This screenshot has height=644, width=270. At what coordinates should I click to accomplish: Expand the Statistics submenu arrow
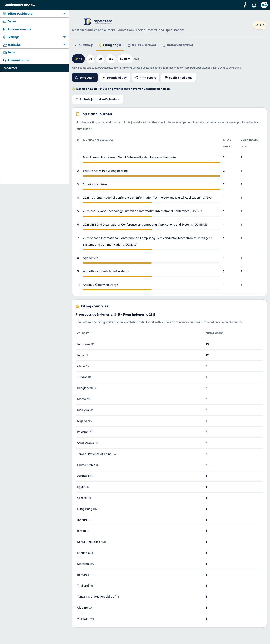tap(64, 45)
